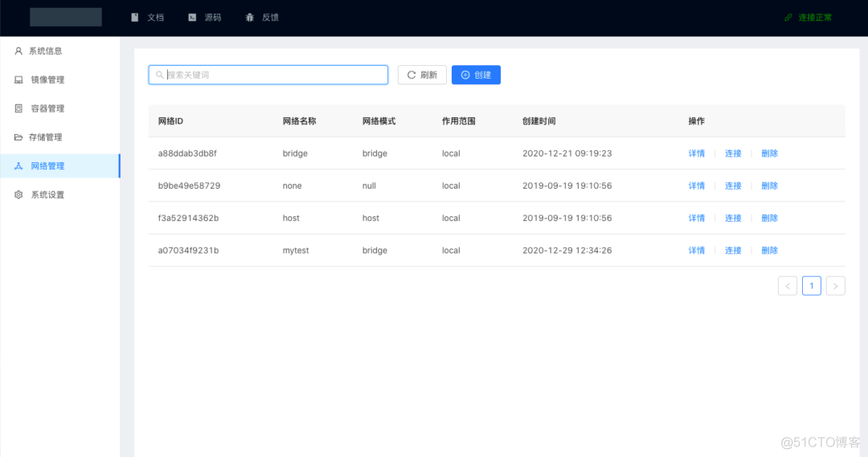Click the 系统信息 user icon in sidebar
This screenshot has height=457, width=868.
coord(18,51)
